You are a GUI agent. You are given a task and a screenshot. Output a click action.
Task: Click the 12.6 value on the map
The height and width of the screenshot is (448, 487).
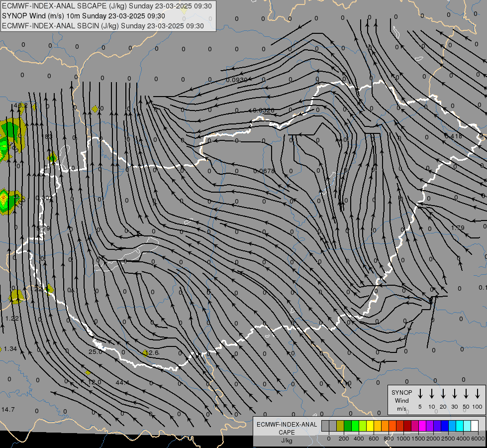click(153, 352)
